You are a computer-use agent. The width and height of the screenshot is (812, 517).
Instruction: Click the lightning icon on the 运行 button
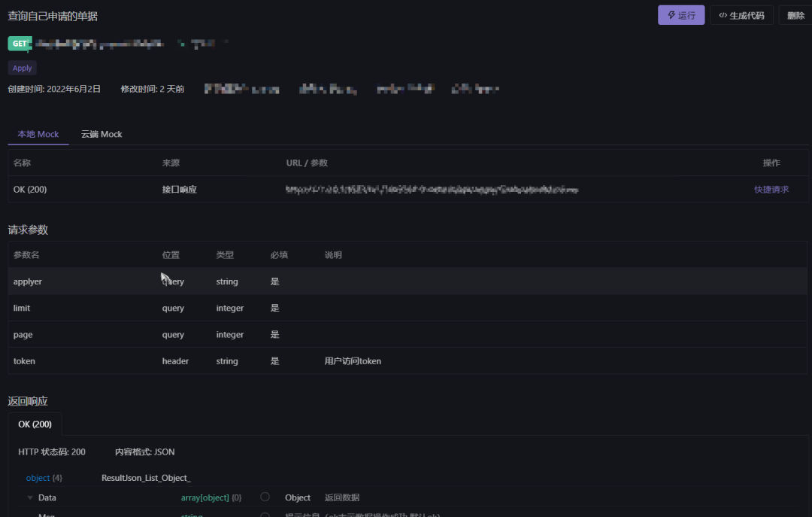[x=671, y=14]
